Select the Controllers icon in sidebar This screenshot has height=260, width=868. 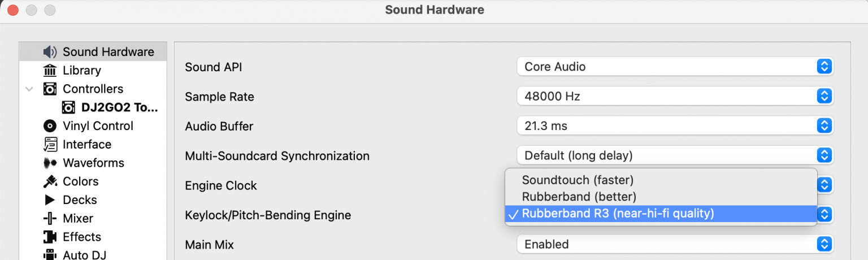point(50,89)
